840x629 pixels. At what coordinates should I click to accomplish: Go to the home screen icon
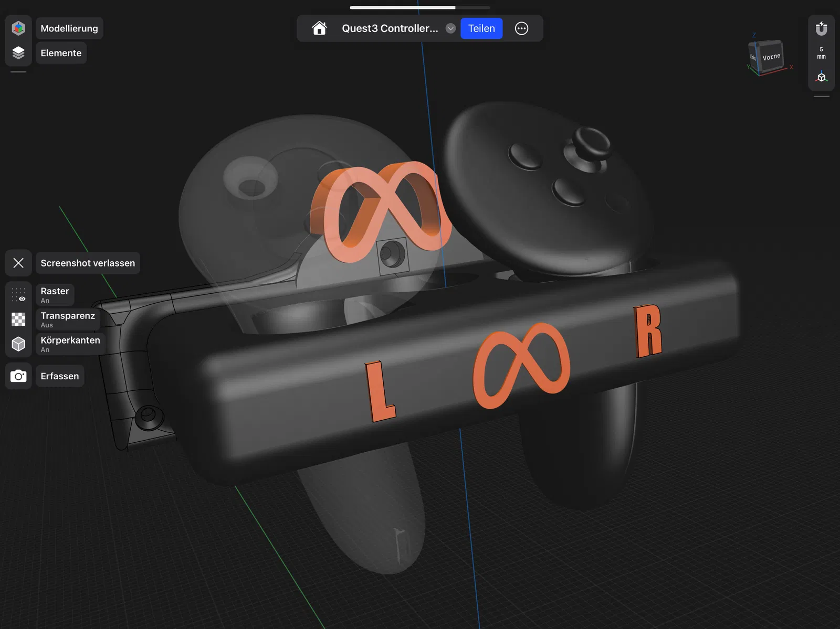coord(319,28)
